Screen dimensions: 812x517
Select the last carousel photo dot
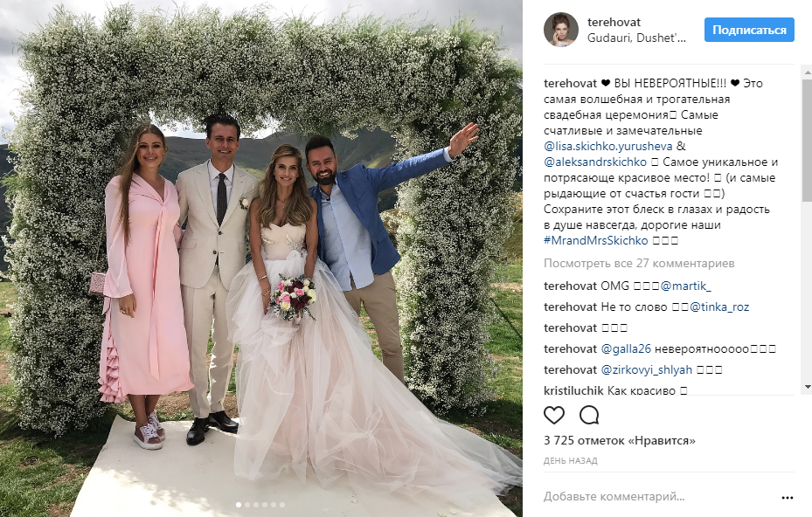tap(282, 505)
